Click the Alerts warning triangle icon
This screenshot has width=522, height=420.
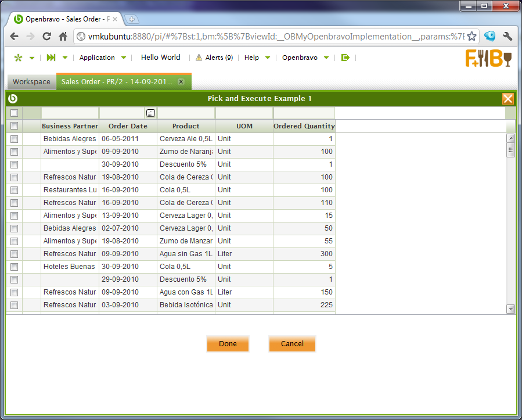pyautogui.click(x=199, y=58)
